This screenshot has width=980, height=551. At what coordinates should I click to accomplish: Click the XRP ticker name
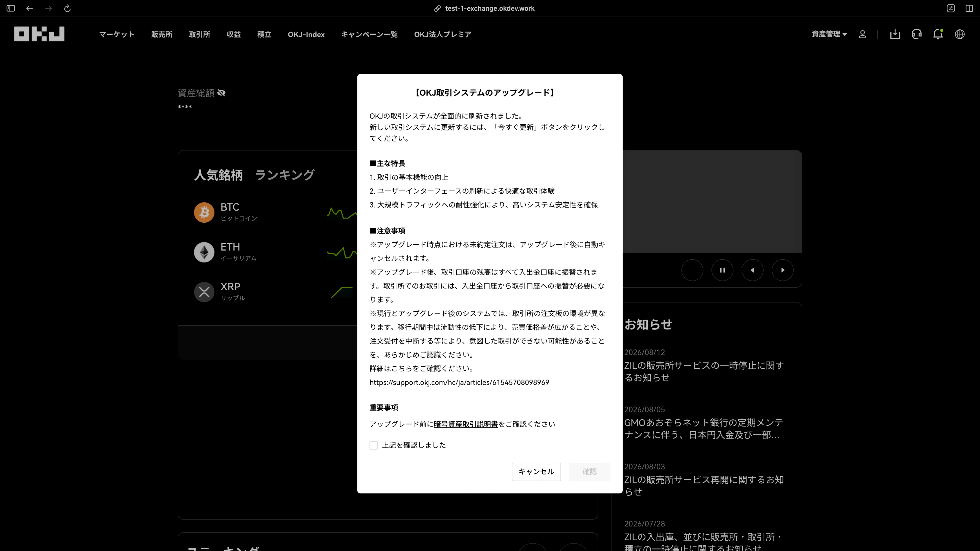230,287
